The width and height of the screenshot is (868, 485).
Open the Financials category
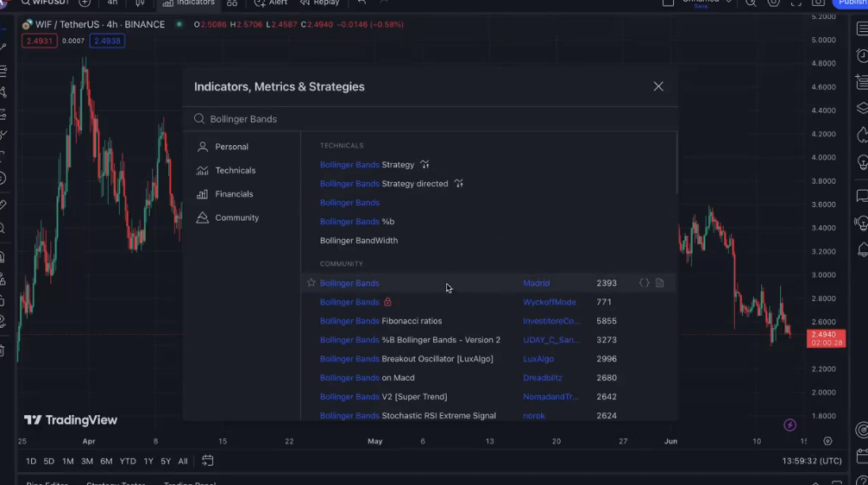(x=234, y=194)
